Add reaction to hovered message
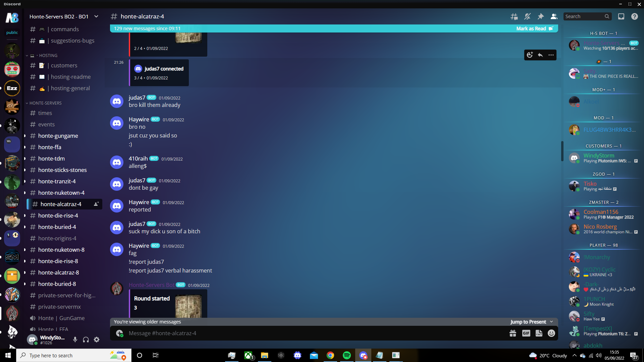 point(530,55)
